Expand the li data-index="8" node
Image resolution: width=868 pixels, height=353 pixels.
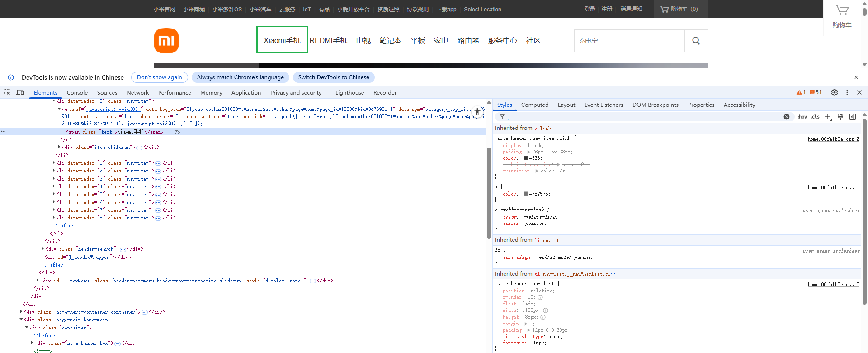(x=54, y=218)
